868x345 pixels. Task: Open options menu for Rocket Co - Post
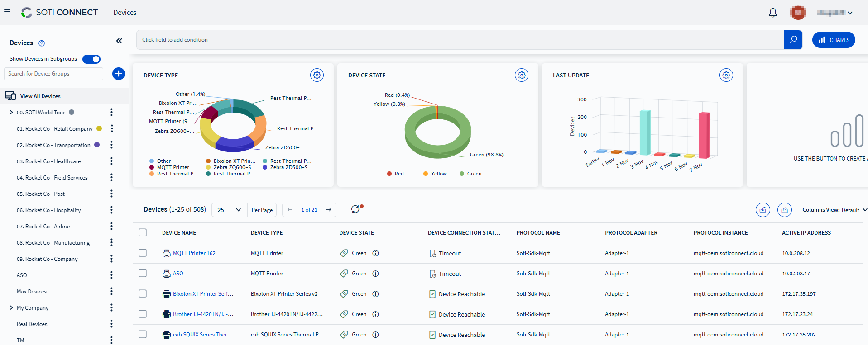pos(111,194)
